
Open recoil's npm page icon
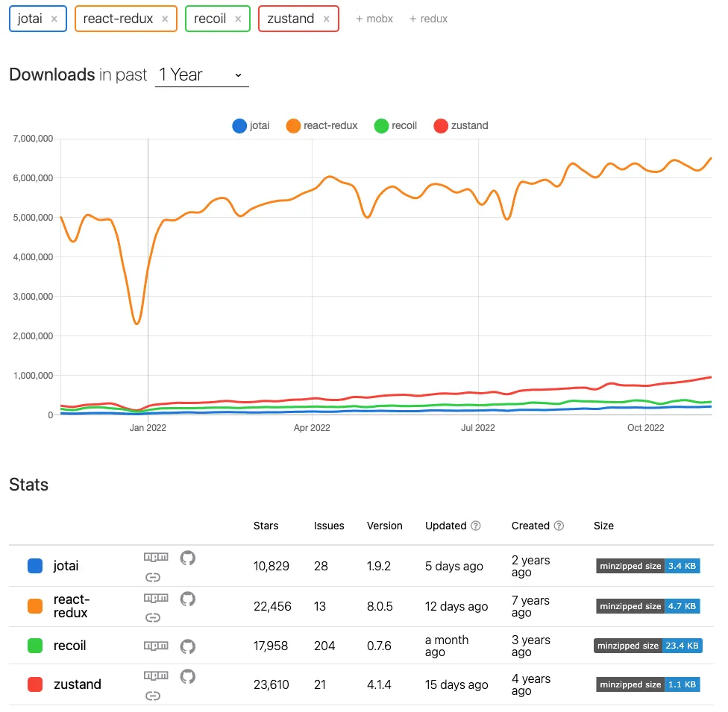(156, 646)
